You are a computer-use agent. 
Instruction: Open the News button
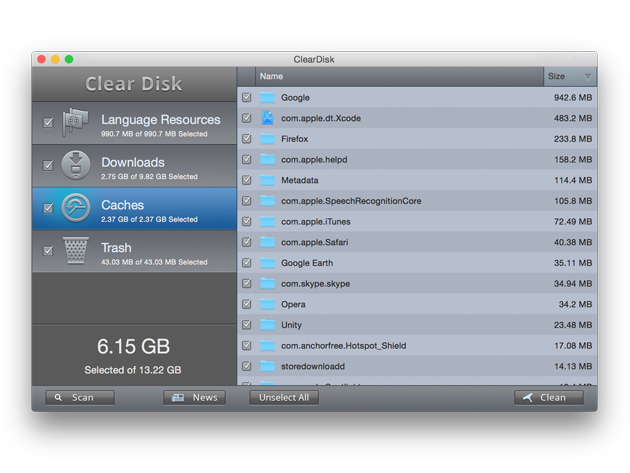click(x=194, y=397)
